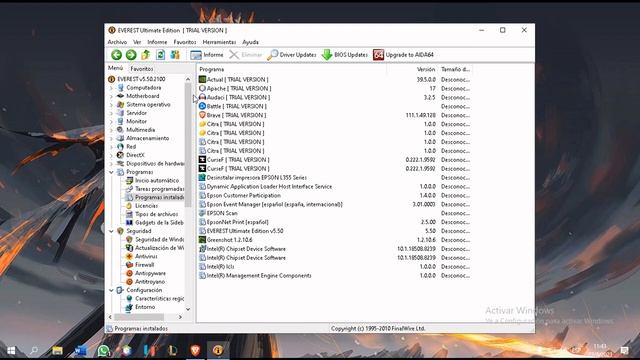The width and height of the screenshot is (640, 360).
Task: Click the Driver Updates button
Action: (x=292, y=55)
